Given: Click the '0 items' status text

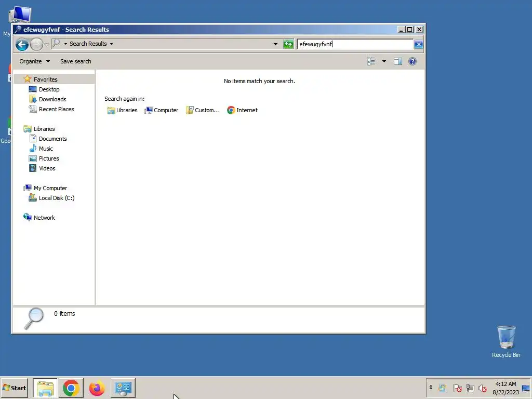Looking at the screenshot, I should [64, 314].
